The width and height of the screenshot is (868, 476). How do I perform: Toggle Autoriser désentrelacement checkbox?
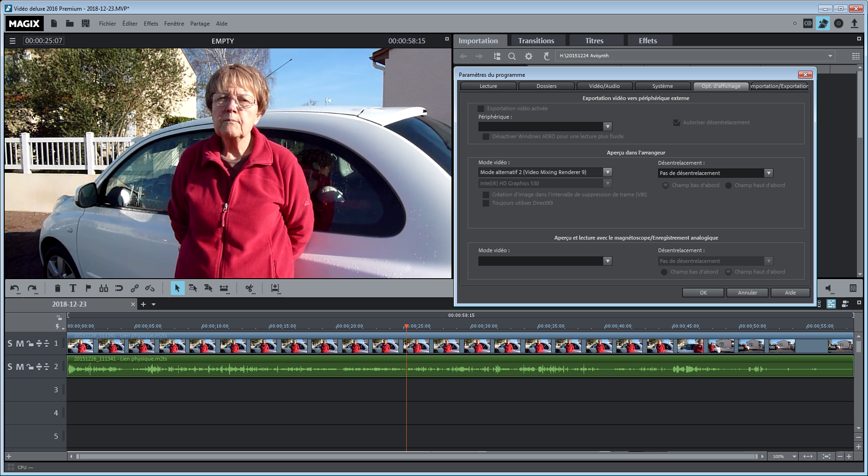pos(677,122)
